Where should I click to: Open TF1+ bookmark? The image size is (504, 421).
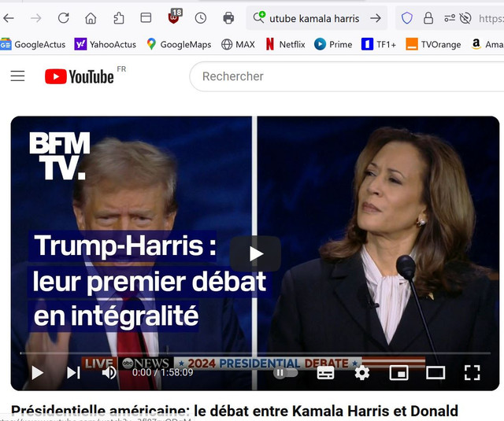pos(379,44)
